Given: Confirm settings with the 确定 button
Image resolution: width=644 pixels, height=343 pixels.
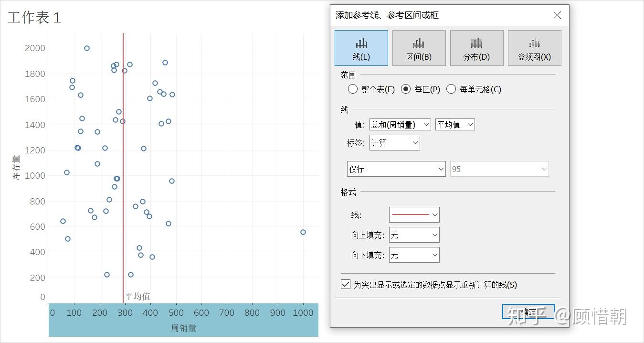Looking at the screenshot, I should point(528,311).
